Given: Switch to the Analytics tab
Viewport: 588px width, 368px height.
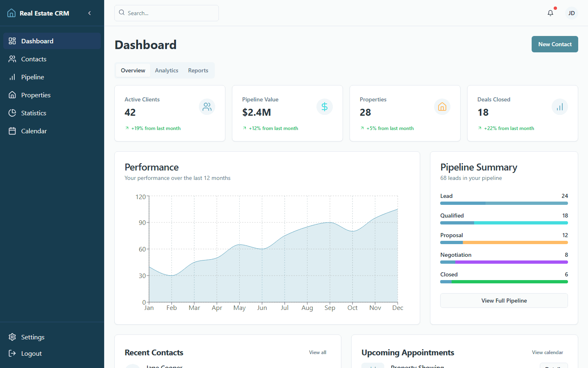Looking at the screenshot, I should 166,70.
